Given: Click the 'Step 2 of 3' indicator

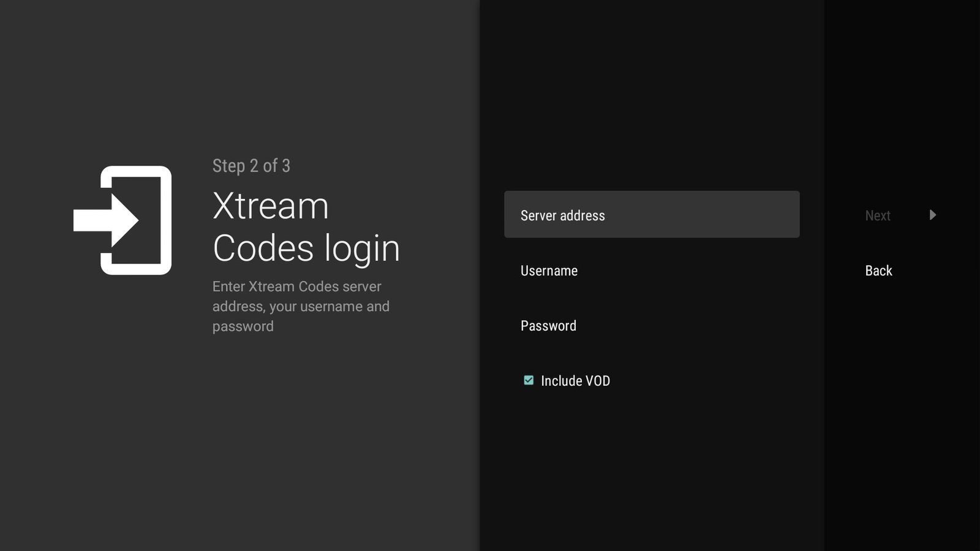Looking at the screenshot, I should 251,166.
